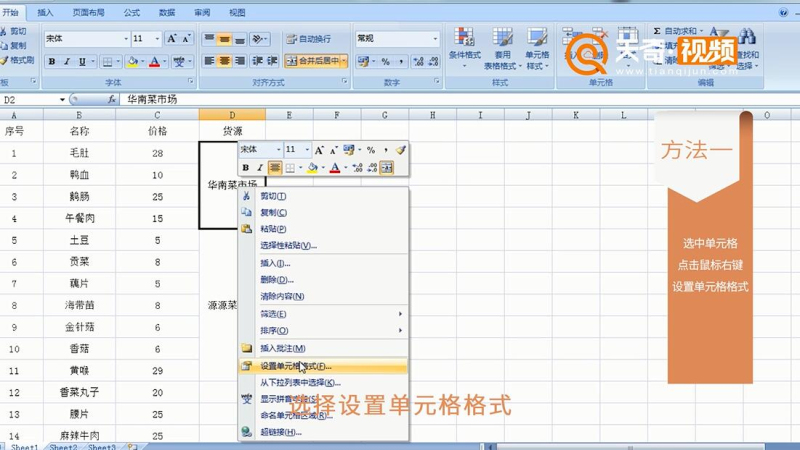Toggle center horizontal alignment in ribbon
800x450 pixels.
click(224, 61)
